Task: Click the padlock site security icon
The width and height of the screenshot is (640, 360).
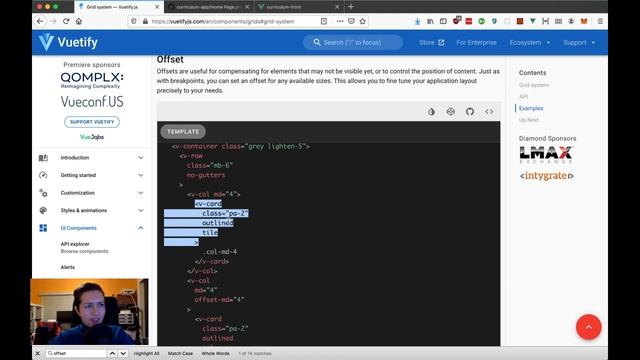Action: coord(145,21)
